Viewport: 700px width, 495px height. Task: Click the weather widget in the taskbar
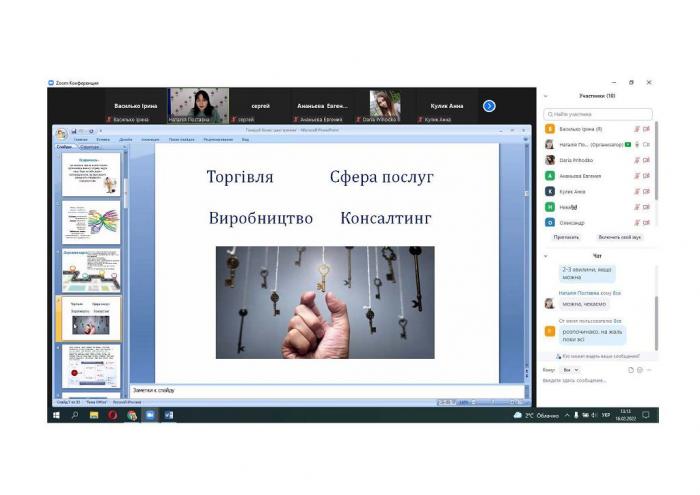[x=536, y=415]
